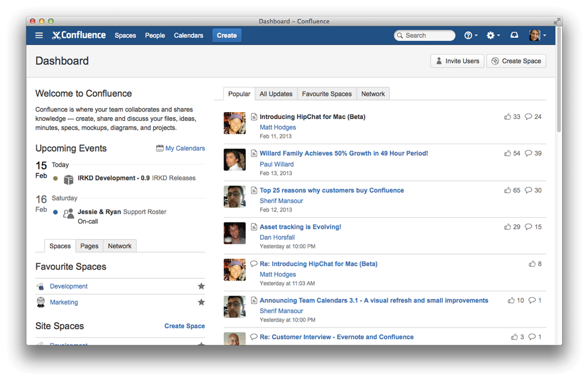Open the user profile avatar menu
Screen dimensions: 588x381
point(537,36)
